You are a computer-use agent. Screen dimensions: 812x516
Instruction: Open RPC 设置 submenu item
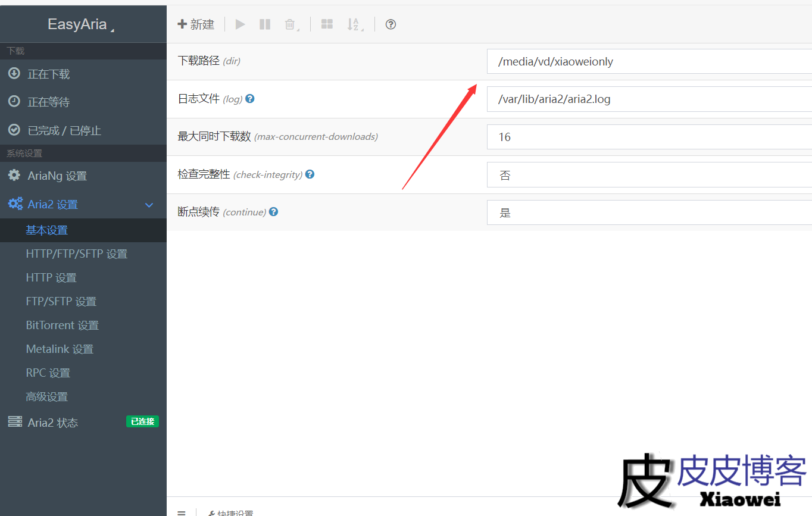coord(48,373)
